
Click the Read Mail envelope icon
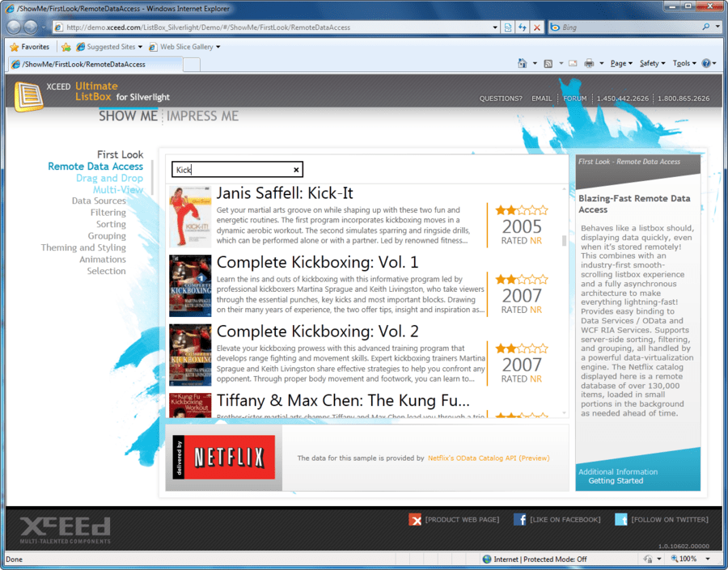(573, 64)
